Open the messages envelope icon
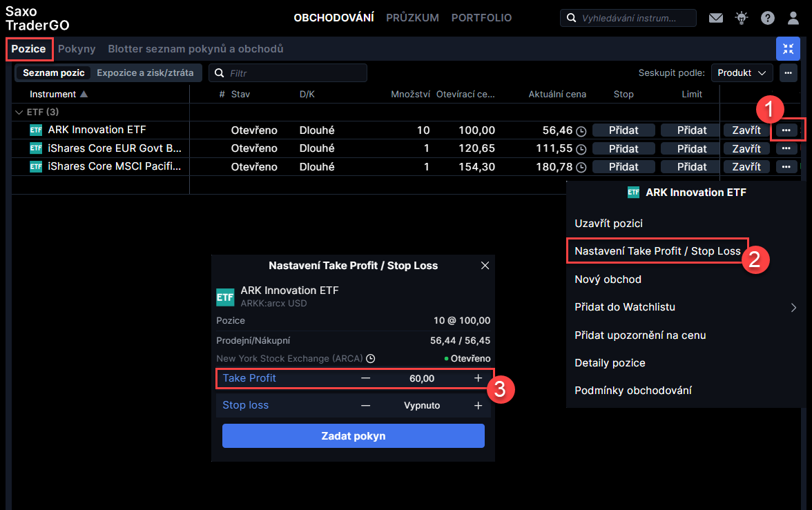This screenshot has height=510, width=812. click(715, 18)
